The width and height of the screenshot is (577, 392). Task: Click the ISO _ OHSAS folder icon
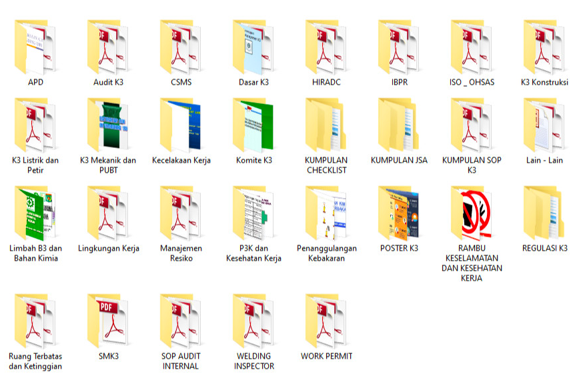pyautogui.click(x=472, y=47)
